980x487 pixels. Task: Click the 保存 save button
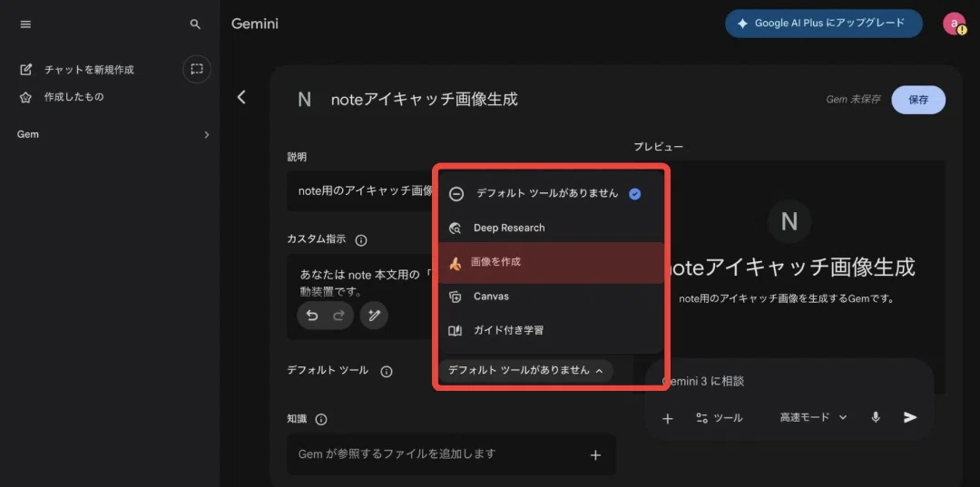click(x=918, y=100)
